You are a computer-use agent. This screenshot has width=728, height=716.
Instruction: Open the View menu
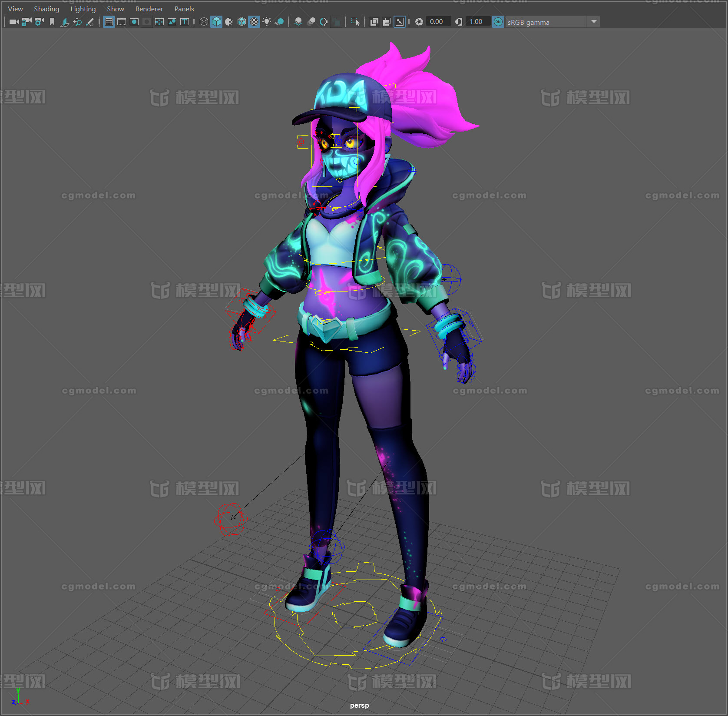(15, 9)
